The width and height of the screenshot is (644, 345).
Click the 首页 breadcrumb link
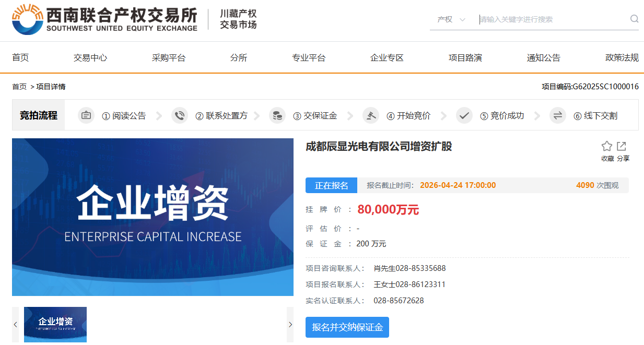pyautogui.click(x=19, y=87)
